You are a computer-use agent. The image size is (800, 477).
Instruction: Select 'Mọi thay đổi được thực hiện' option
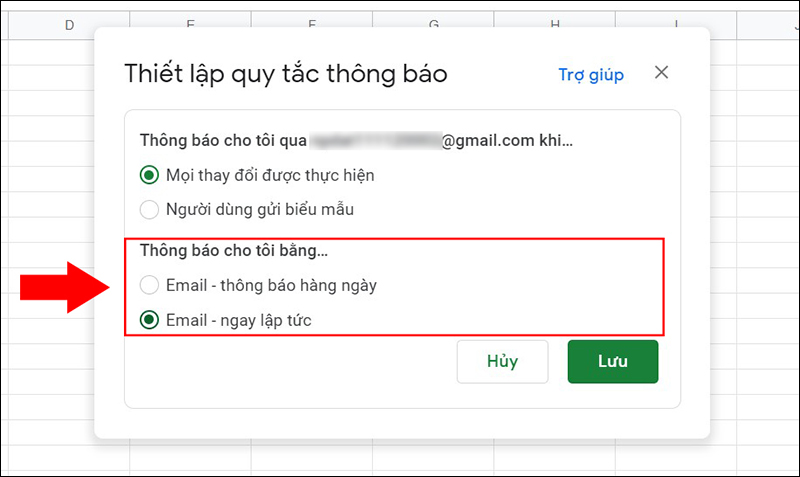150,176
